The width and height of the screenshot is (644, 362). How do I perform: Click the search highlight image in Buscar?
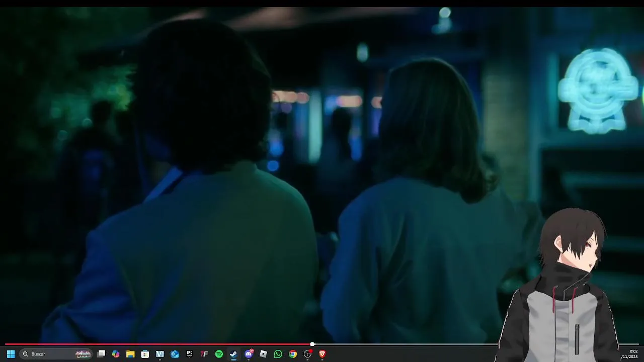coord(83,354)
